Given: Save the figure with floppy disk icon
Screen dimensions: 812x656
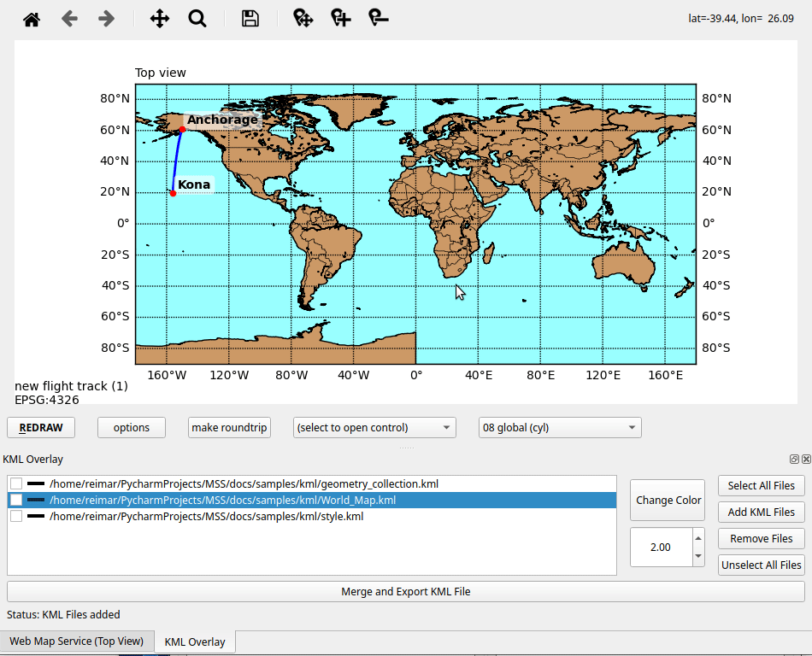Looking at the screenshot, I should tap(250, 19).
